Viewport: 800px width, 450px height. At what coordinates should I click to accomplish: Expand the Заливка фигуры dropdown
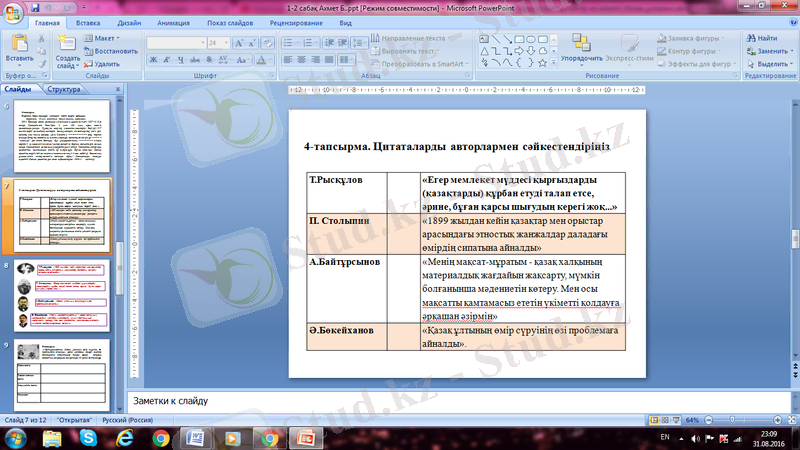pos(697,38)
